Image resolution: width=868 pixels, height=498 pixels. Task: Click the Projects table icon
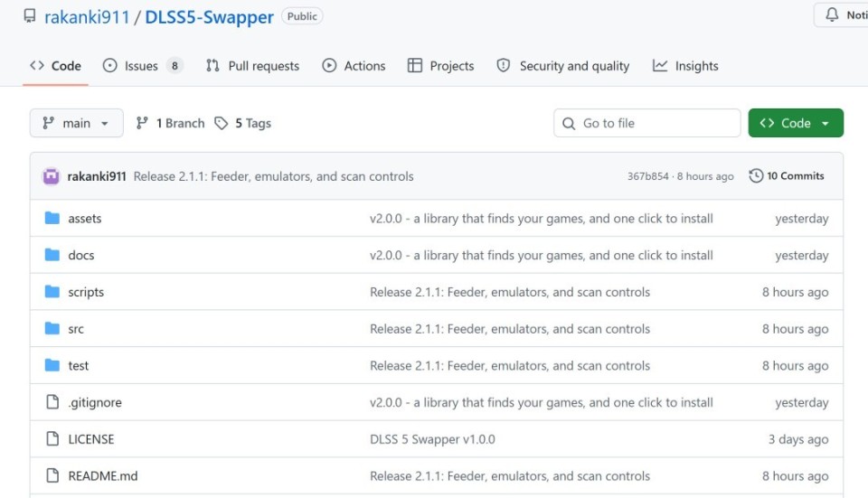click(x=415, y=65)
